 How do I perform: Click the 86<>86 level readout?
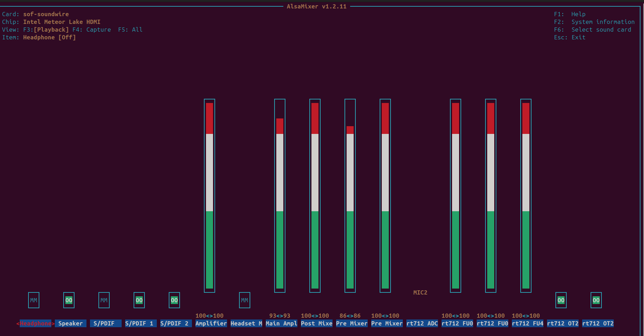coord(350,316)
